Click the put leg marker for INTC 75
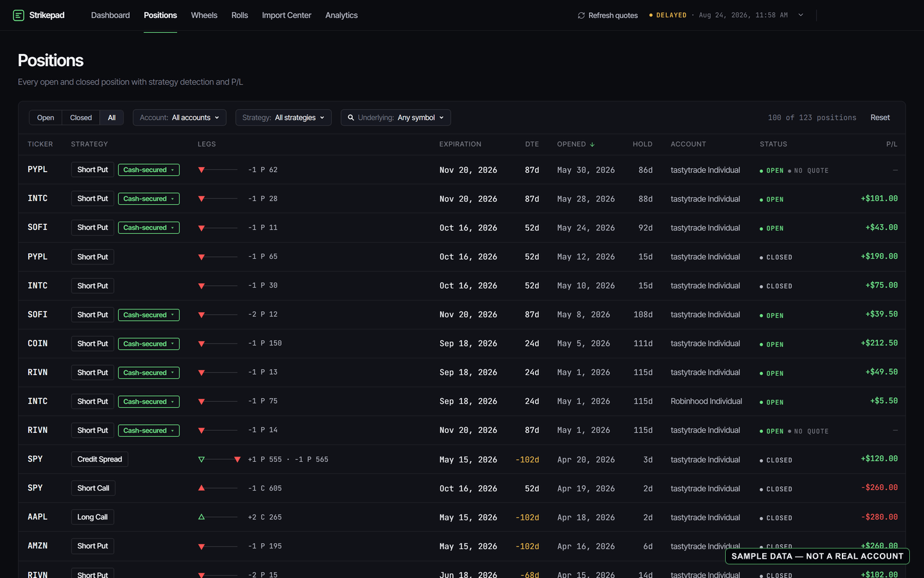This screenshot has width=924, height=578. click(201, 401)
